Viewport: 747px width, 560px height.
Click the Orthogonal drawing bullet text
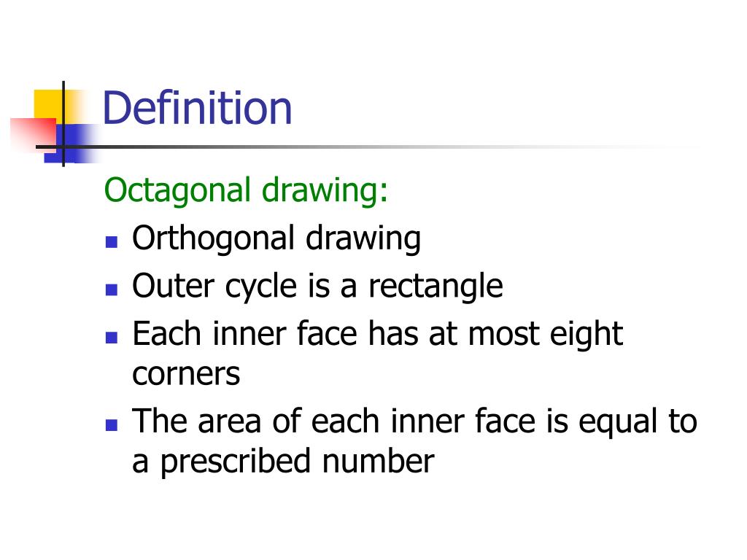point(276,238)
